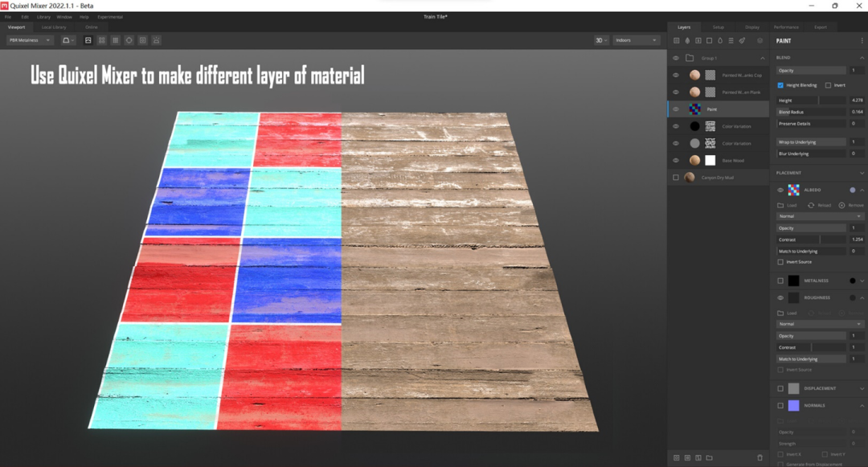Adjust the Blend Radius slider
This screenshot has width=868, height=467.
click(812, 112)
